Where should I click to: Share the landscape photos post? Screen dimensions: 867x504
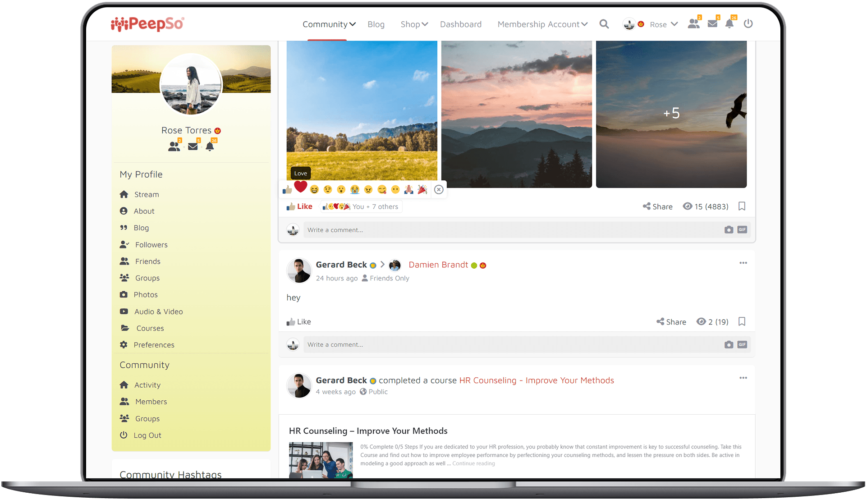(x=658, y=206)
